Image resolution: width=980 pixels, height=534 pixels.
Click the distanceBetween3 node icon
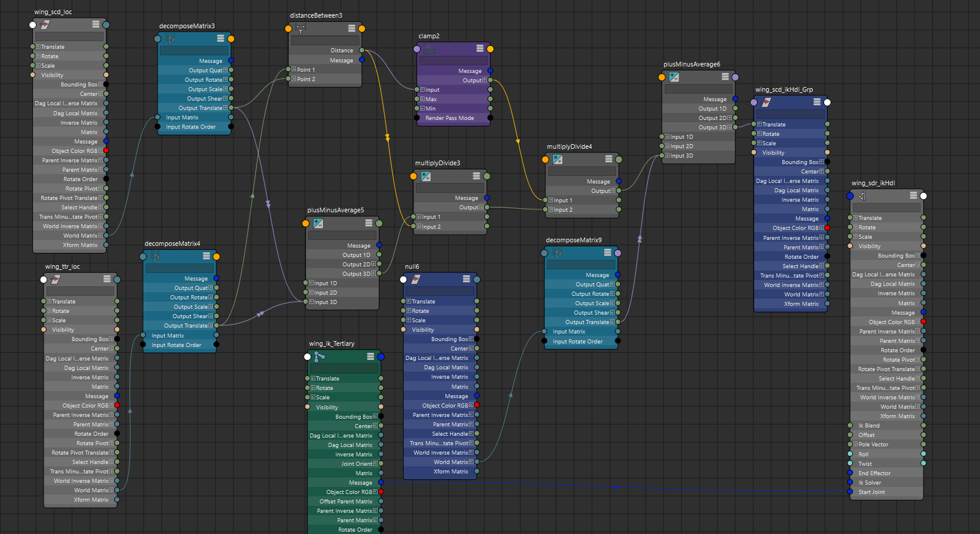coord(301,28)
